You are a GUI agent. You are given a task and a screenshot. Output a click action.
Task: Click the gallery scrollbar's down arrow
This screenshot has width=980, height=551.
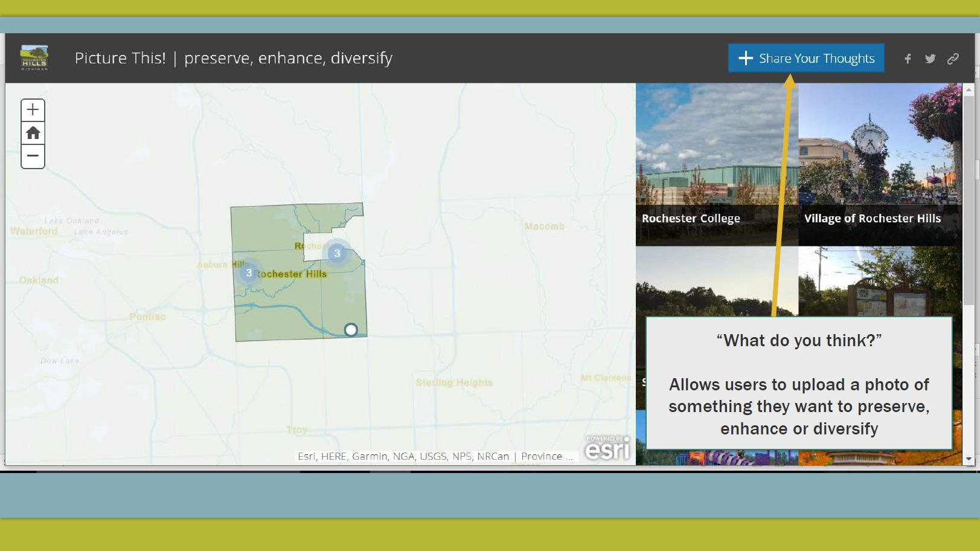click(969, 459)
